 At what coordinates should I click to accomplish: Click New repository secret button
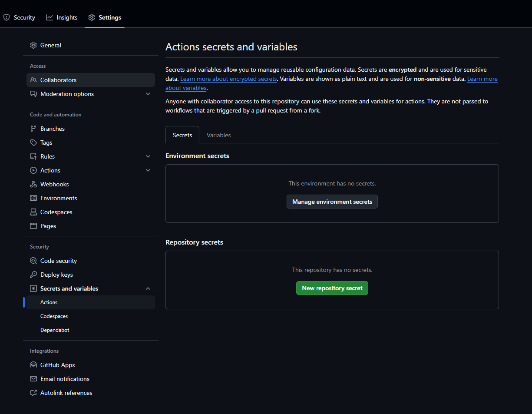pyautogui.click(x=332, y=288)
